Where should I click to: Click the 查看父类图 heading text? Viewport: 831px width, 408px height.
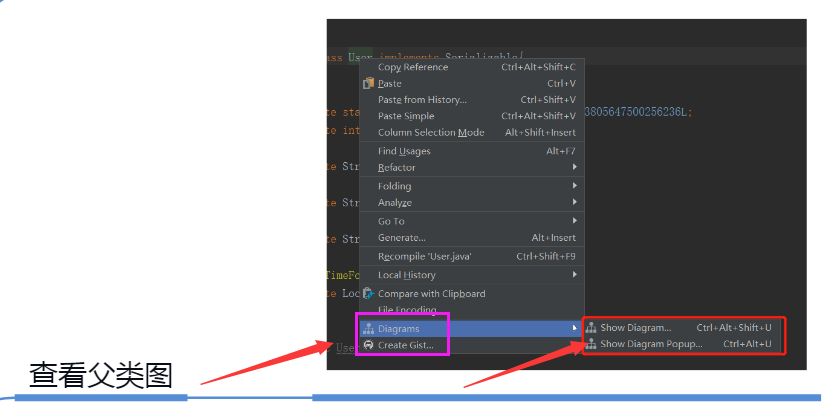coord(101,376)
